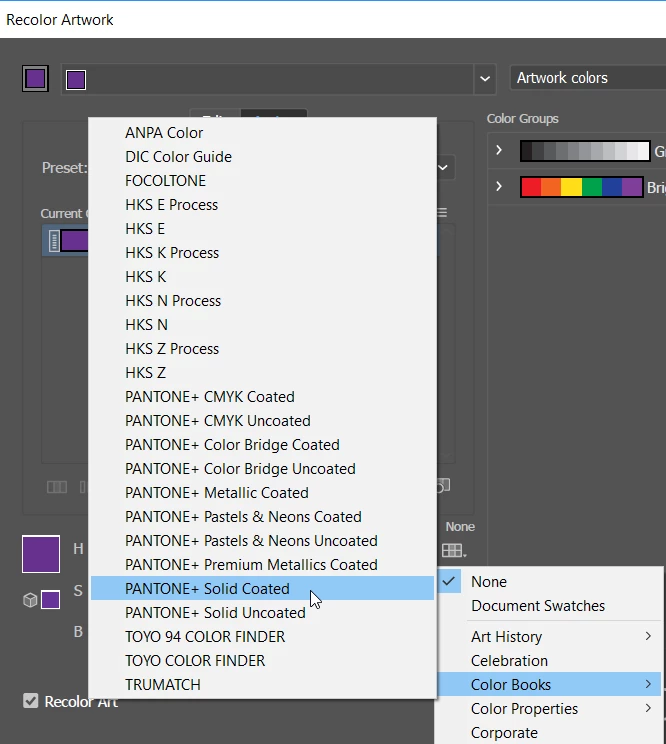The height and width of the screenshot is (744, 666).
Task: Pick PANTONE+ Color Bridge Coated
Action: coord(262,445)
